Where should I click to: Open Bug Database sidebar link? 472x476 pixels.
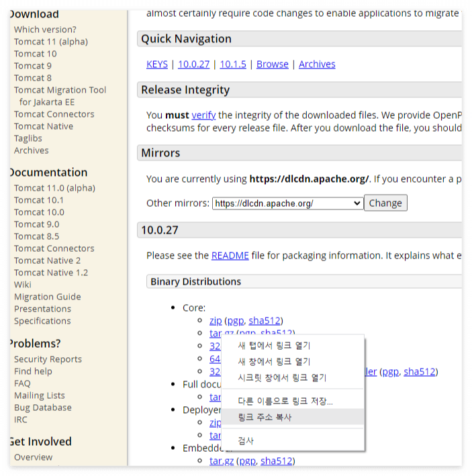click(43, 408)
